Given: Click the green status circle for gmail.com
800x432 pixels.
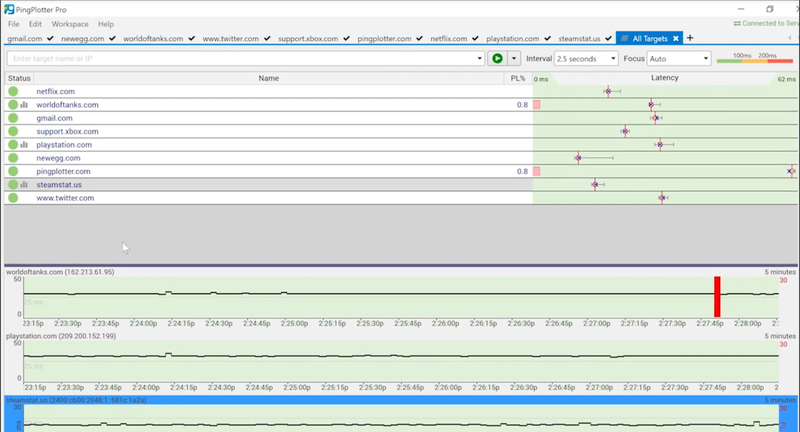Looking at the screenshot, I should click(13, 118).
